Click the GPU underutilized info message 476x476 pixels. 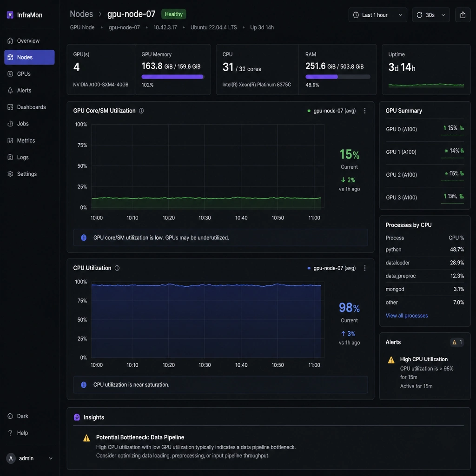(x=220, y=238)
